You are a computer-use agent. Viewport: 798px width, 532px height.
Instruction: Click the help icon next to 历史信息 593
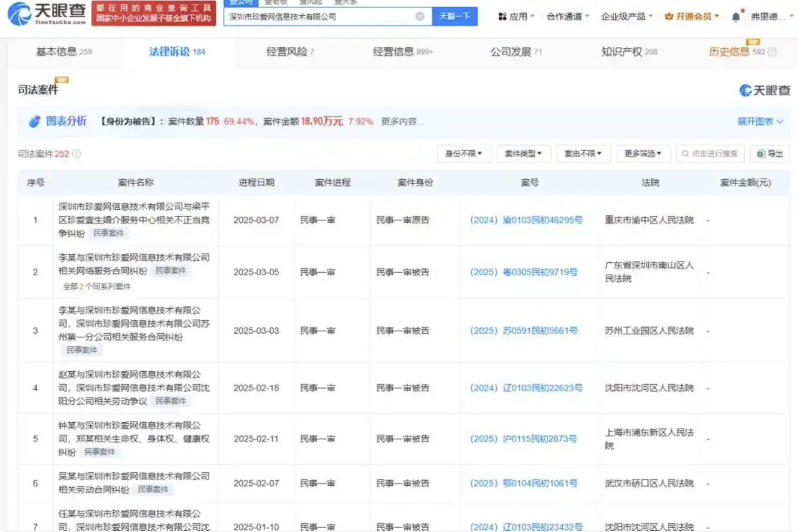pyautogui.click(x=773, y=52)
